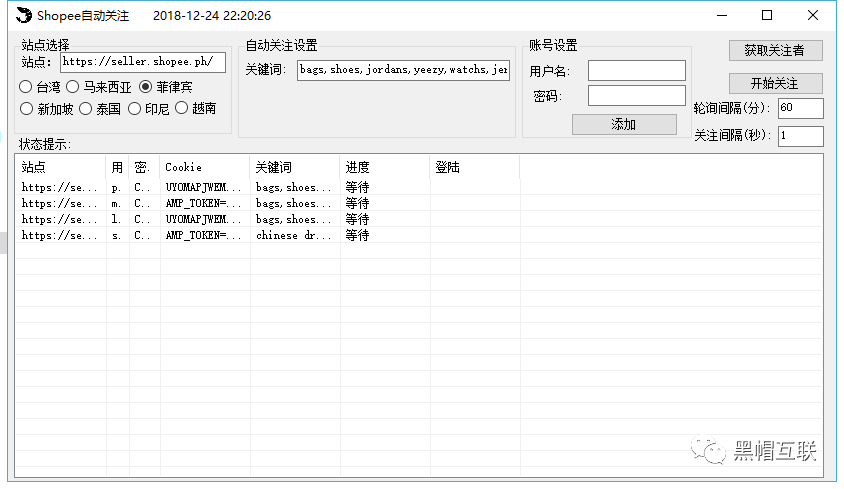Select the row with user 's.'

[x=419, y=235]
